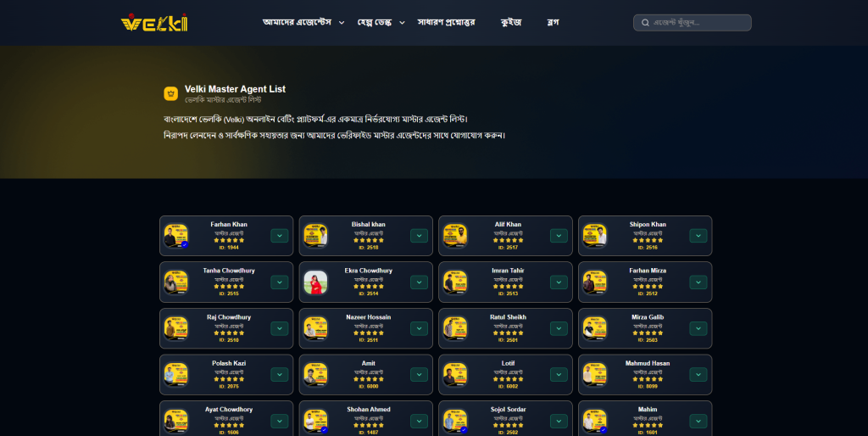The image size is (868, 436).
Task: Open Bishal khan's avatar thumbnail
Action: pyautogui.click(x=315, y=236)
